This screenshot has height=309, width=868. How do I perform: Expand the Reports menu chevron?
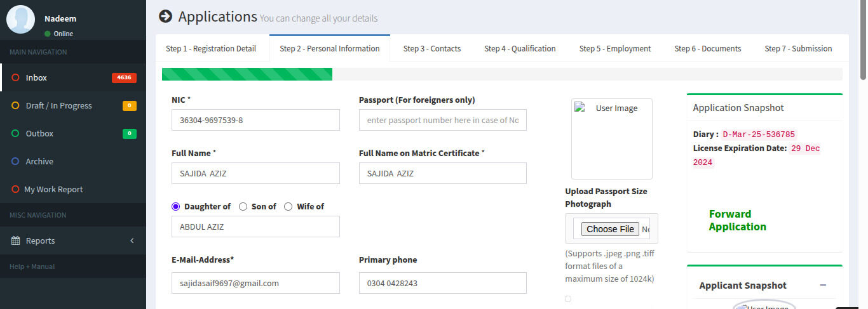tap(132, 240)
